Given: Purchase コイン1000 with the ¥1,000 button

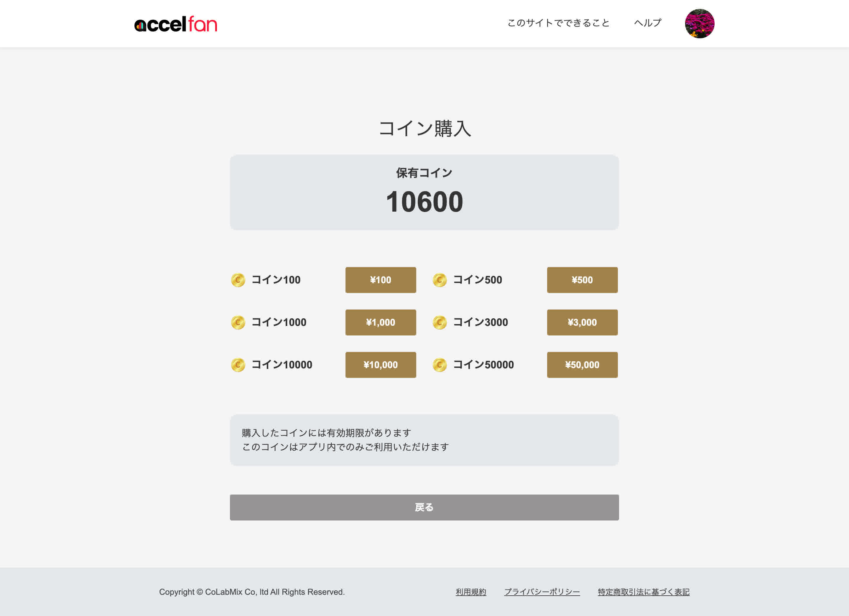Looking at the screenshot, I should 380,322.
